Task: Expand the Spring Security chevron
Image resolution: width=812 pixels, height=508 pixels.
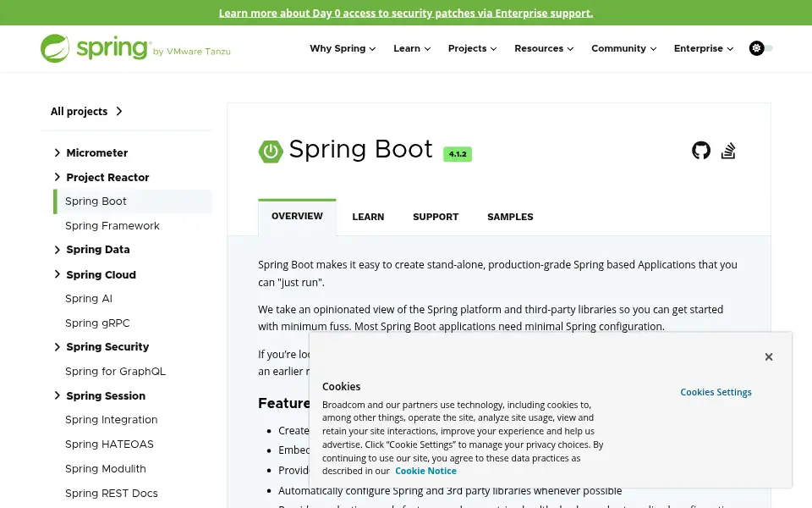Action: pyautogui.click(x=57, y=347)
